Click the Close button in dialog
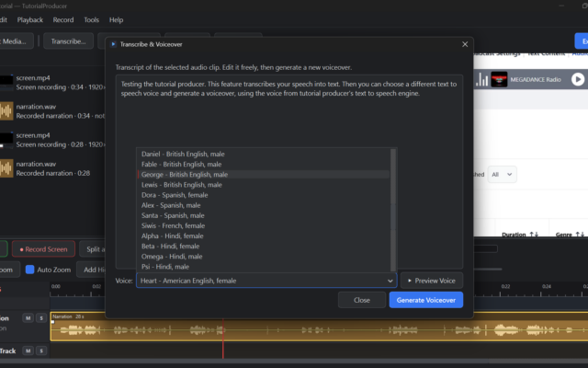Image resolution: width=588 pixels, height=368 pixels. [362, 300]
